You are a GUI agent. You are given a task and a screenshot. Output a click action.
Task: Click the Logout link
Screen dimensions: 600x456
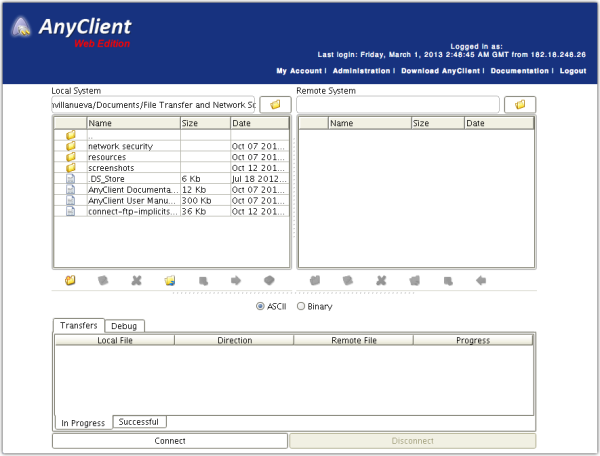(x=573, y=71)
